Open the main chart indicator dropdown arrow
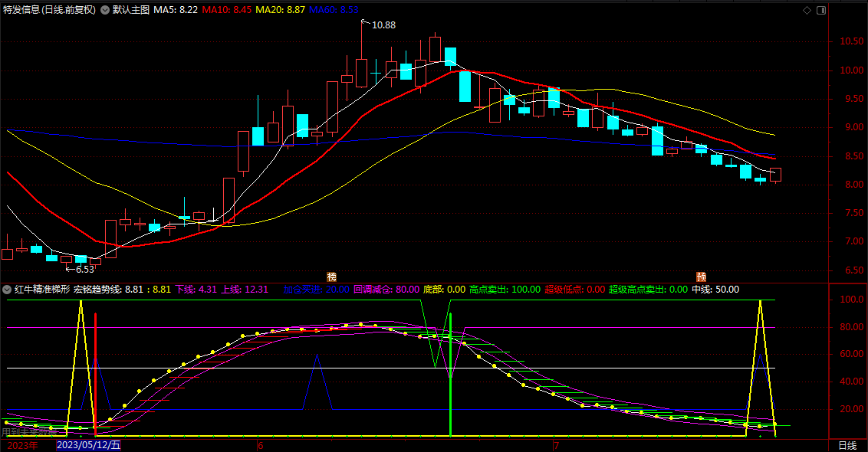The height and width of the screenshot is (452, 868). (104, 10)
